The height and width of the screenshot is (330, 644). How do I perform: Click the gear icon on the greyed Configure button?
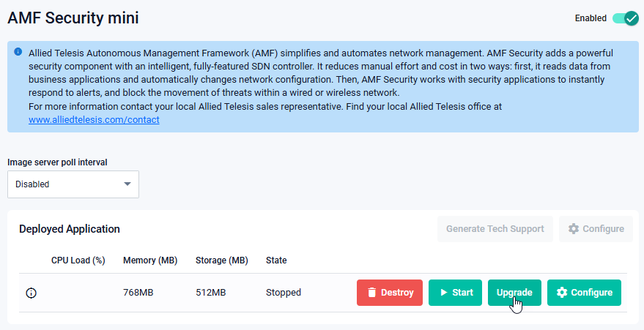pyautogui.click(x=574, y=229)
